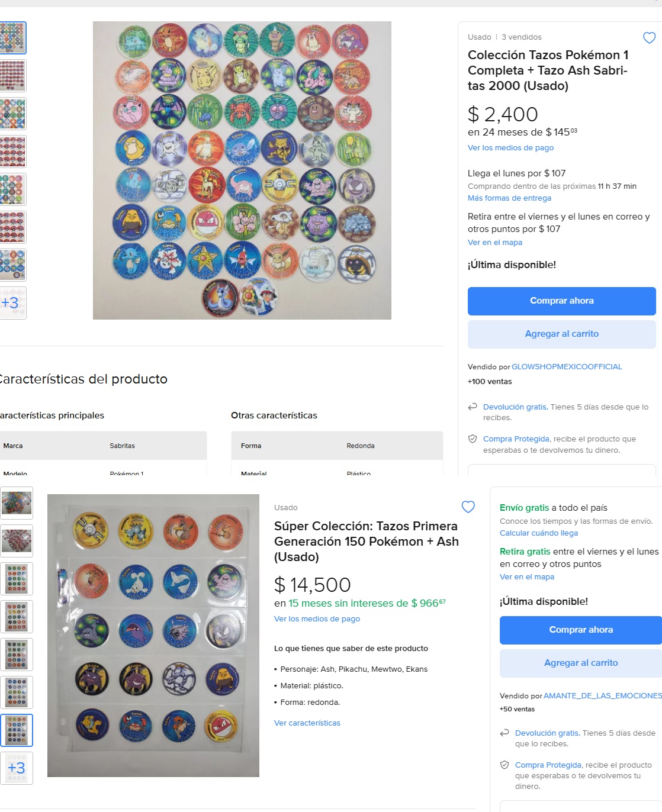
Task: Select the first thumbnail of the upper gallery
Action: pyautogui.click(x=12, y=37)
